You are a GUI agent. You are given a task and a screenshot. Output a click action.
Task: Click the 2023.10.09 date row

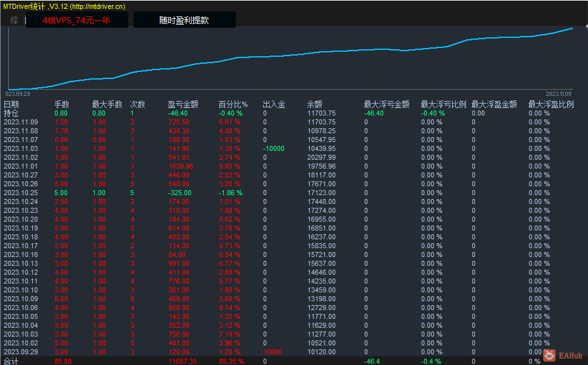point(21,299)
